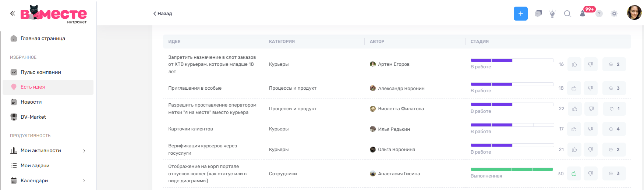The width and height of the screenshot is (644, 190).
Task: Like the idea "Карточки клиентов"
Action: (574, 129)
